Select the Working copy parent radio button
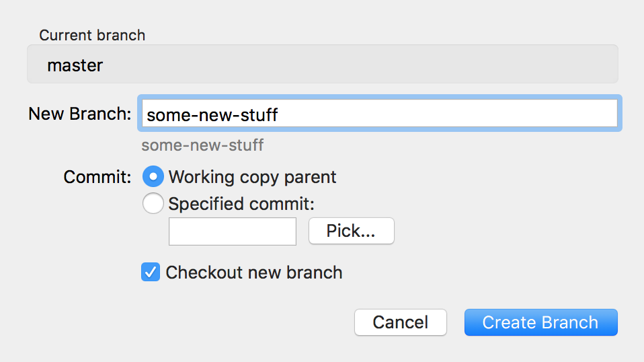The height and width of the screenshot is (362, 644). coord(153,177)
